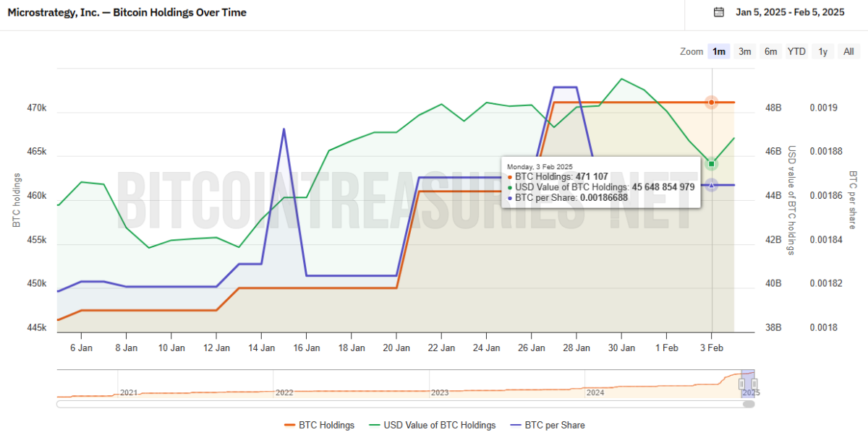Set zoom range to 6m
868x448 pixels.
(x=770, y=51)
